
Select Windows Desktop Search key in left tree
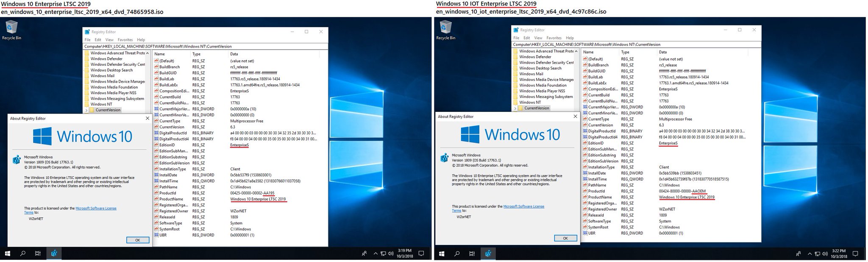pyautogui.click(x=111, y=70)
